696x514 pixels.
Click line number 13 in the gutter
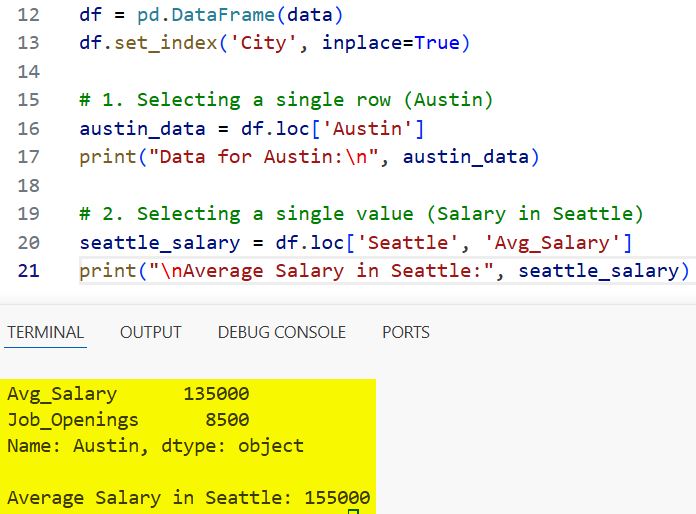coord(28,43)
